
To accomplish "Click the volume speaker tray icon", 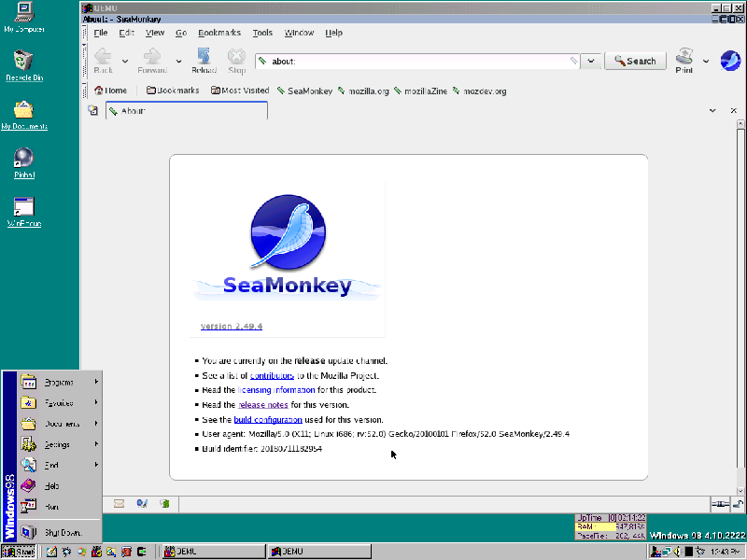I will [678, 552].
